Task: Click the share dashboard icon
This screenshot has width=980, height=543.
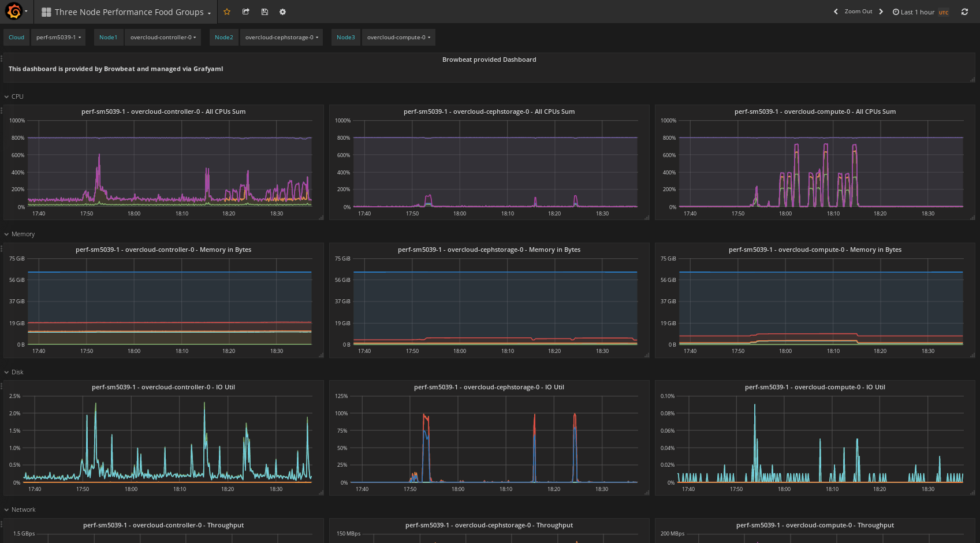Action: tap(246, 12)
